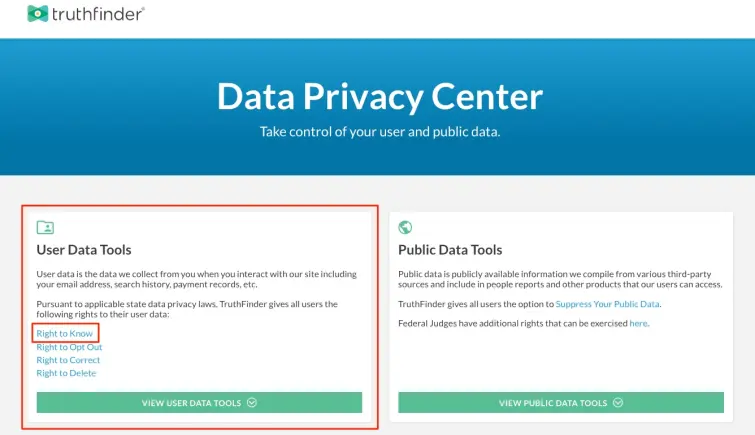The height and width of the screenshot is (435, 755).
Task: Select the Right to Correct link
Action: tap(68, 360)
